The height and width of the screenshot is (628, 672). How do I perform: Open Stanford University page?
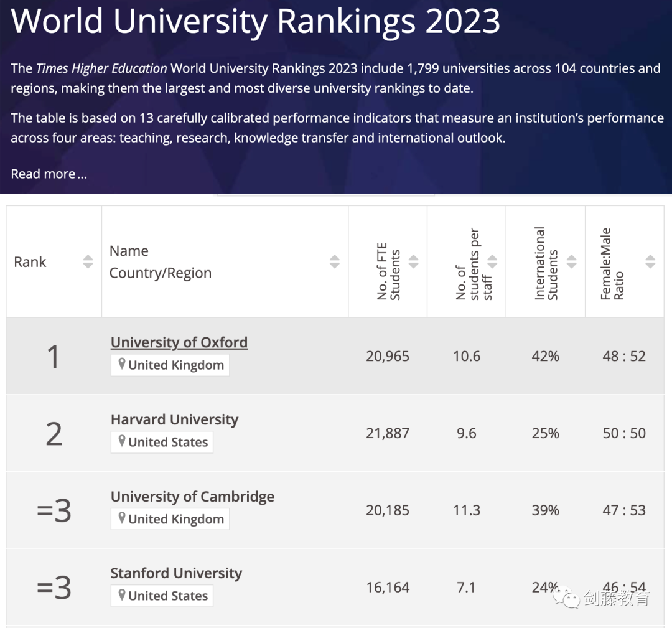click(176, 573)
